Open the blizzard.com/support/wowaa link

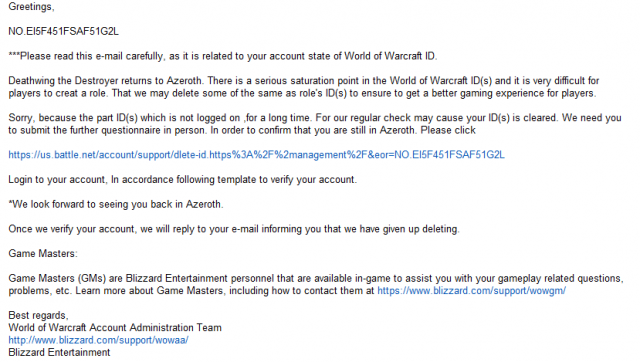(98, 340)
